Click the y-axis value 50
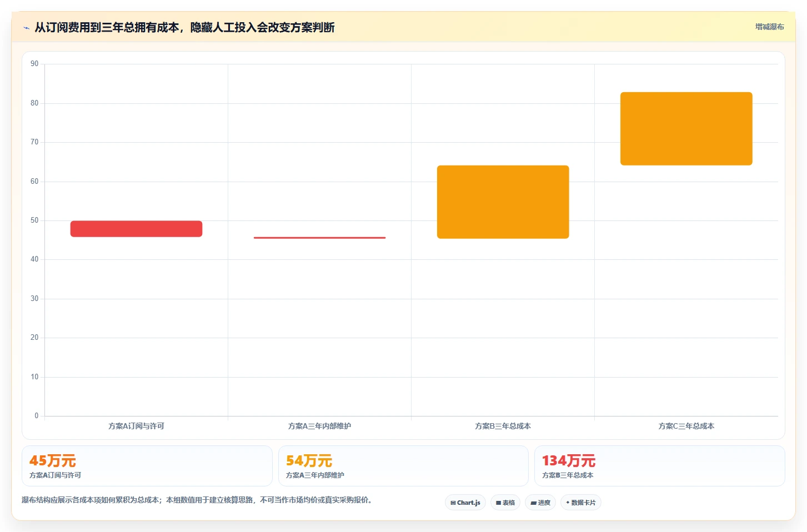The height and width of the screenshot is (532, 807). click(x=34, y=220)
